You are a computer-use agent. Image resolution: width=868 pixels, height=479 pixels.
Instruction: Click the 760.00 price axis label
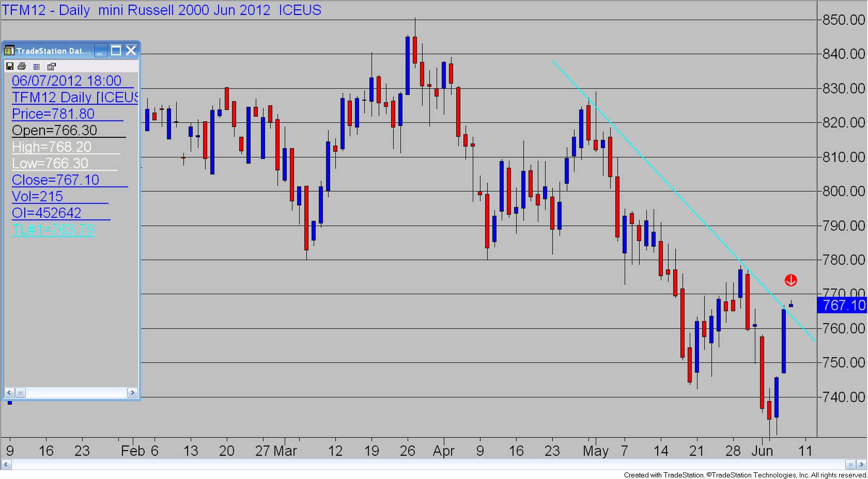844,328
